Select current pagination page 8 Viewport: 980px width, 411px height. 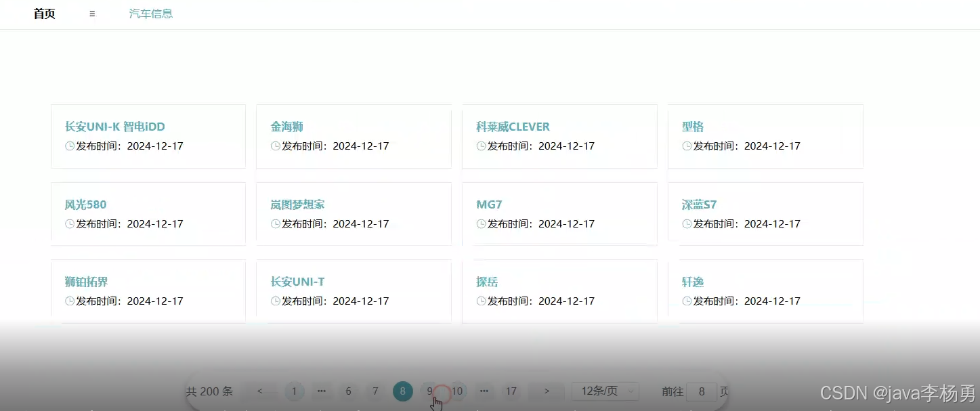point(402,391)
